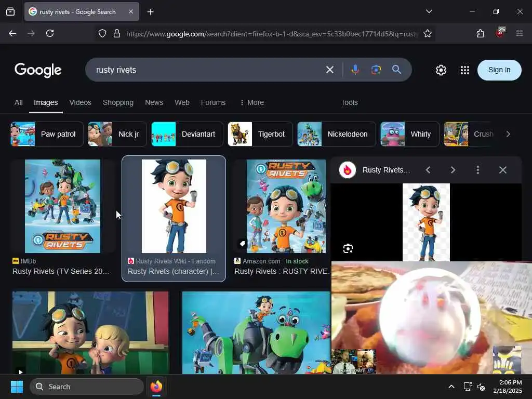Switch to the All results tab

[x=18, y=102]
